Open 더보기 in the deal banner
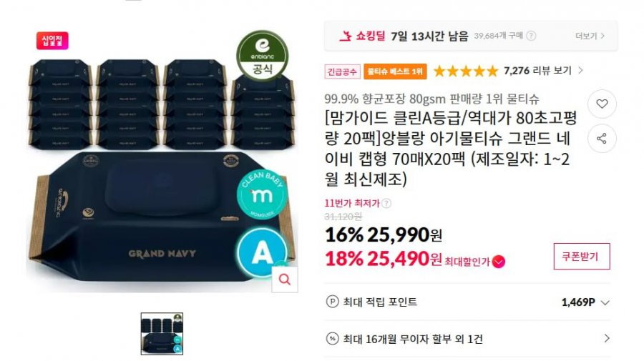Image resolution: width=644 pixels, height=361 pixels. point(590,36)
